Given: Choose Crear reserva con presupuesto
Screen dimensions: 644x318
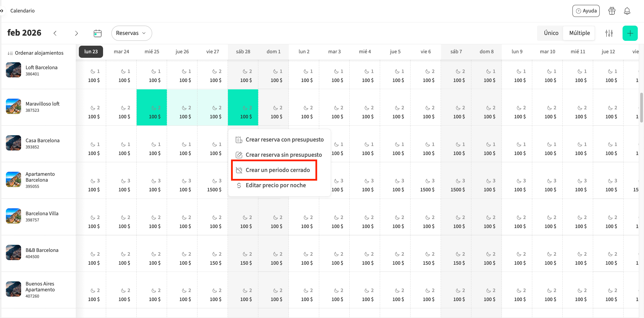Looking at the screenshot, I should (284, 140).
